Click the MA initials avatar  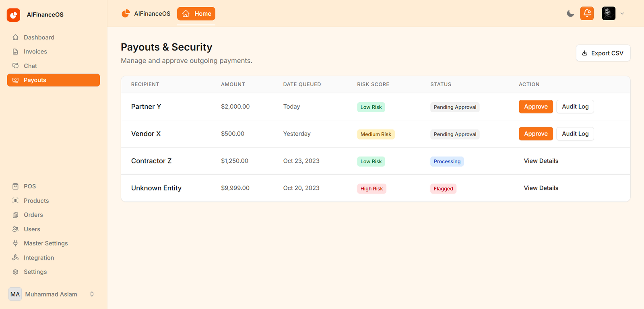point(15,294)
